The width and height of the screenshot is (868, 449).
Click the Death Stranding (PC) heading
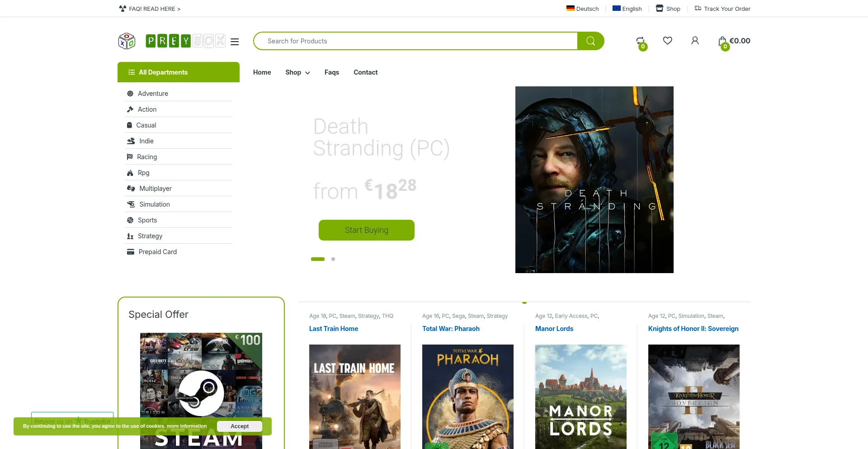(x=382, y=137)
